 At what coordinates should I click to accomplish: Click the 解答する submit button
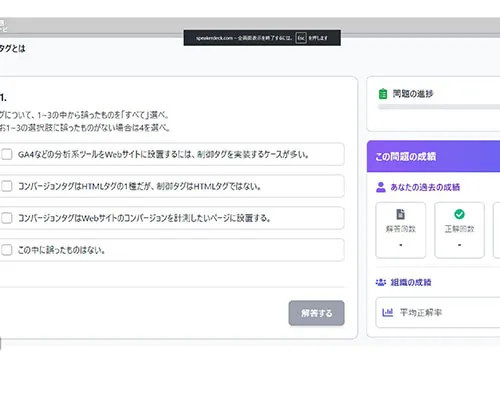316,313
